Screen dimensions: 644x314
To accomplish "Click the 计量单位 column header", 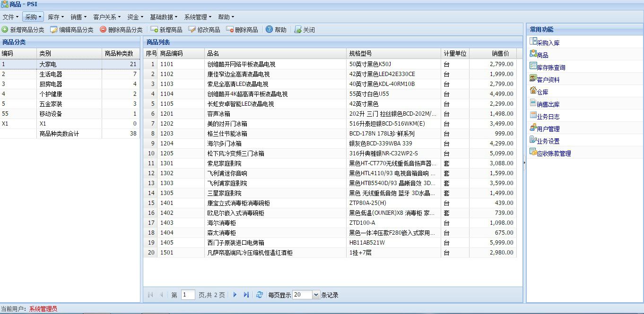I will (455, 53).
